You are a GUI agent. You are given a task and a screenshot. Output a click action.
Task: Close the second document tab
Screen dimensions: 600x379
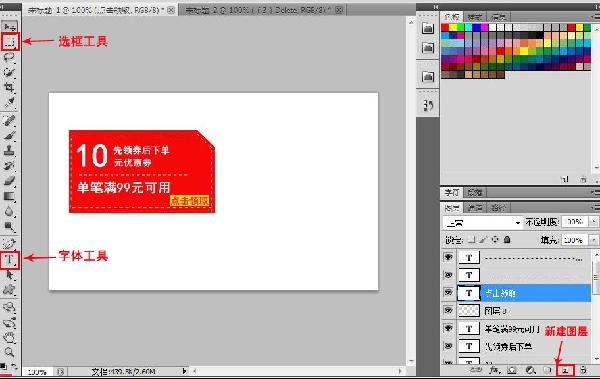pyautogui.click(x=339, y=10)
